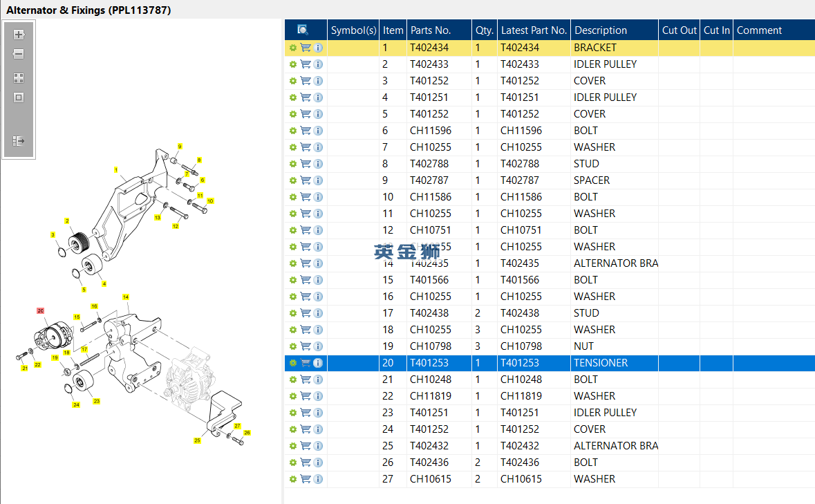Viewport: 815px width, 504px height.
Task: Open the parts list export arrow icon
Action: [19, 141]
